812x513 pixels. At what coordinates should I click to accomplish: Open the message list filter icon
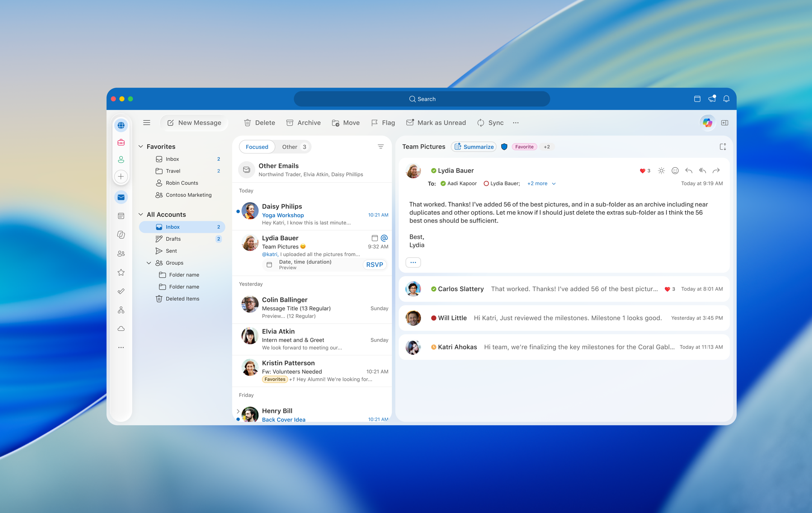point(381,147)
